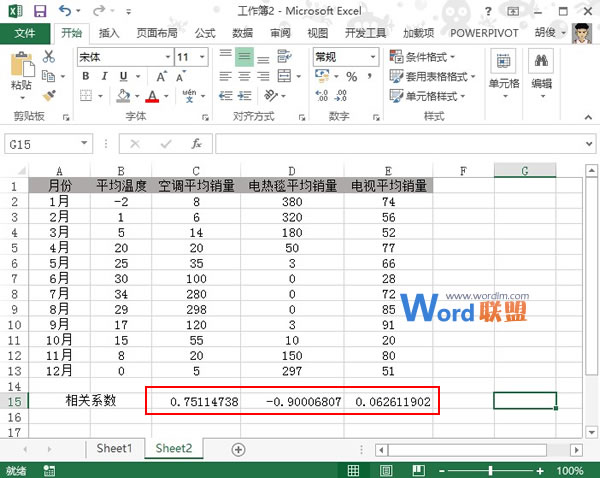Decrease indent icon
Screen dimensions: 600x478
[225, 95]
